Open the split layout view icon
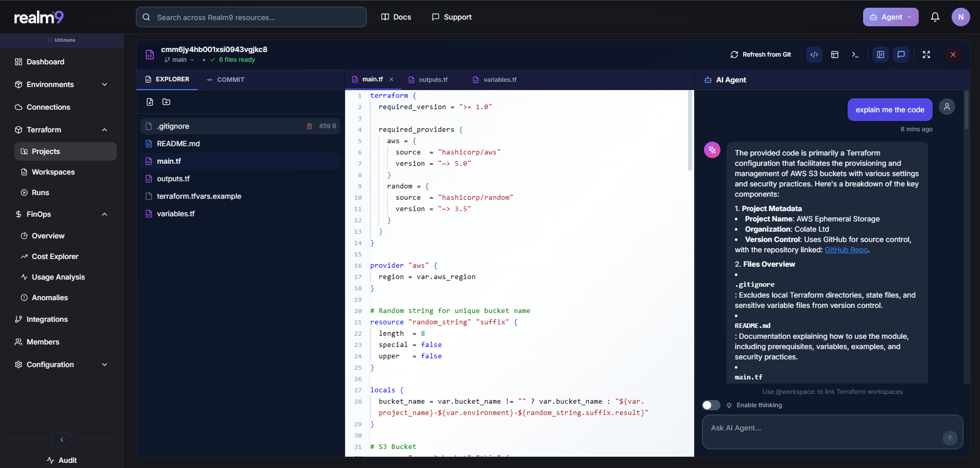 [x=835, y=54]
